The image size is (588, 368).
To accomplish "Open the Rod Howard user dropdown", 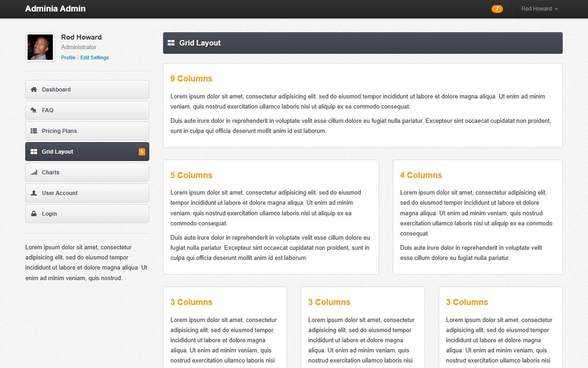I will pyautogui.click(x=539, y=9).
